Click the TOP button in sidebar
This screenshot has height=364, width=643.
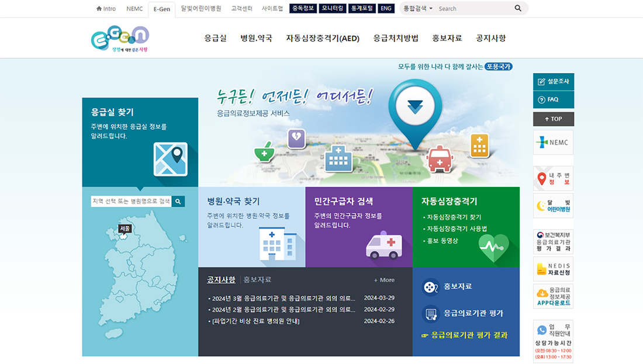(x=553, y=119)
